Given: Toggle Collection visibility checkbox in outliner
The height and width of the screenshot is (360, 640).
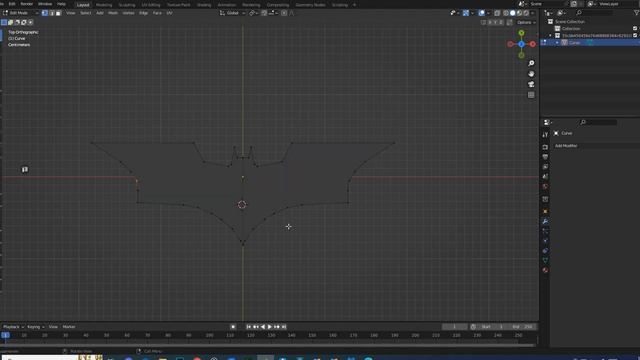Looking at the screenshot, I should [635, 29].
